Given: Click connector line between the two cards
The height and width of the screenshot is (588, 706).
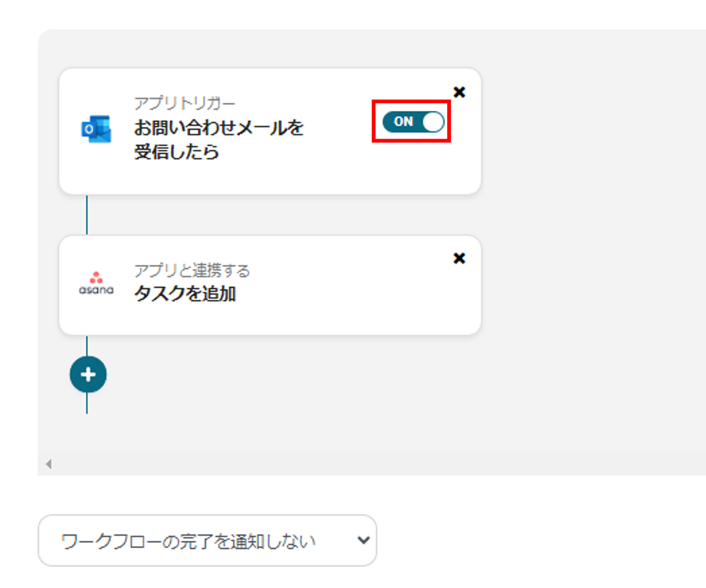Looking at the screenshot, I should [87, 215].
